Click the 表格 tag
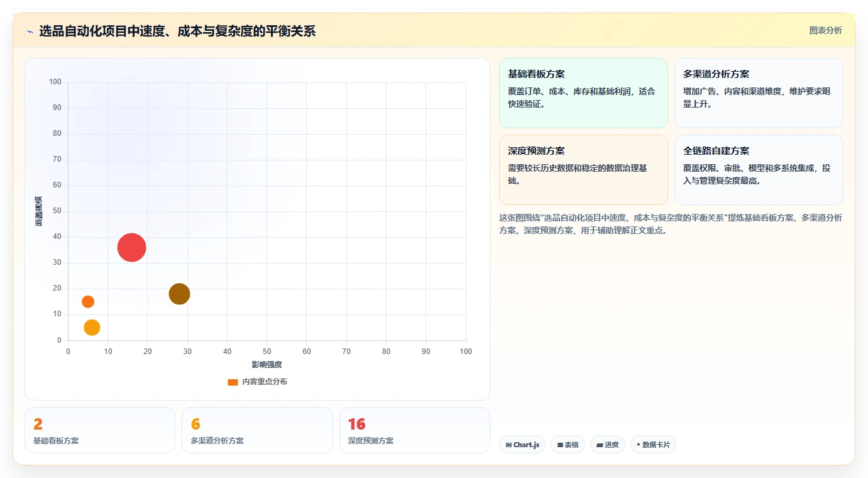The width and height of the screenshot is (868, 478). [568, 445]
